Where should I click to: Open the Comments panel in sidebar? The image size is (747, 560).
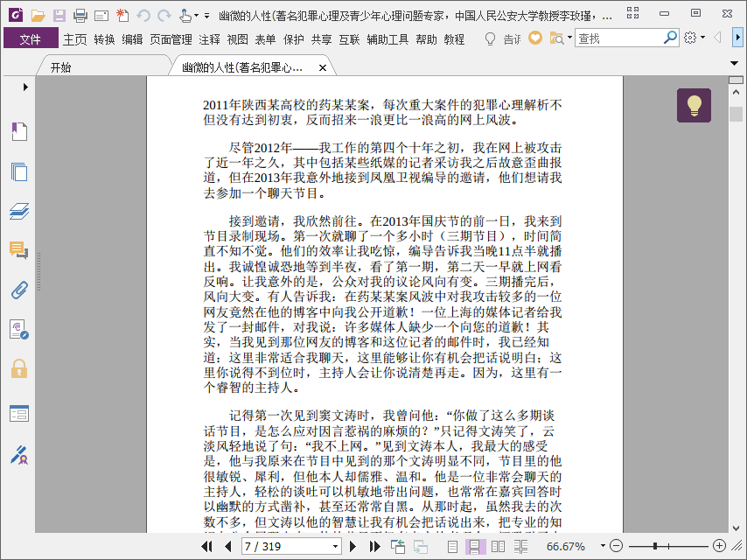19,249
